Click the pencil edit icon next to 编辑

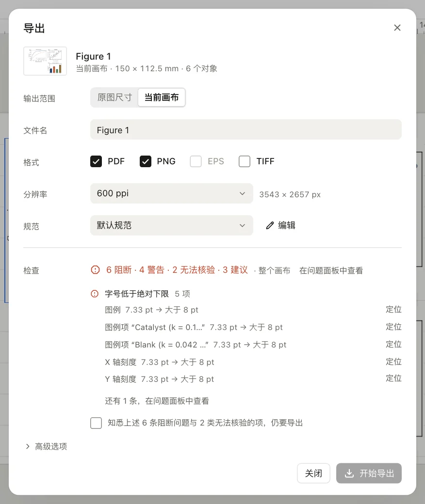(x=270, y=225)
